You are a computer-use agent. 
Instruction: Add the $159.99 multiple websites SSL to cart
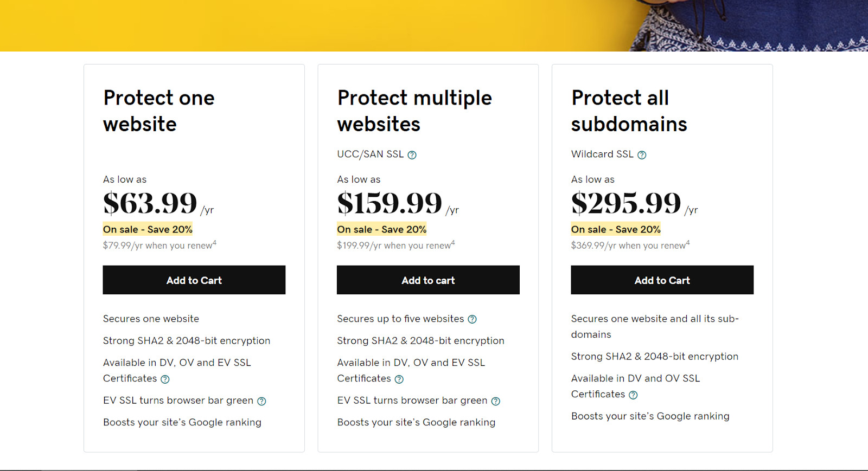point(428,280)
